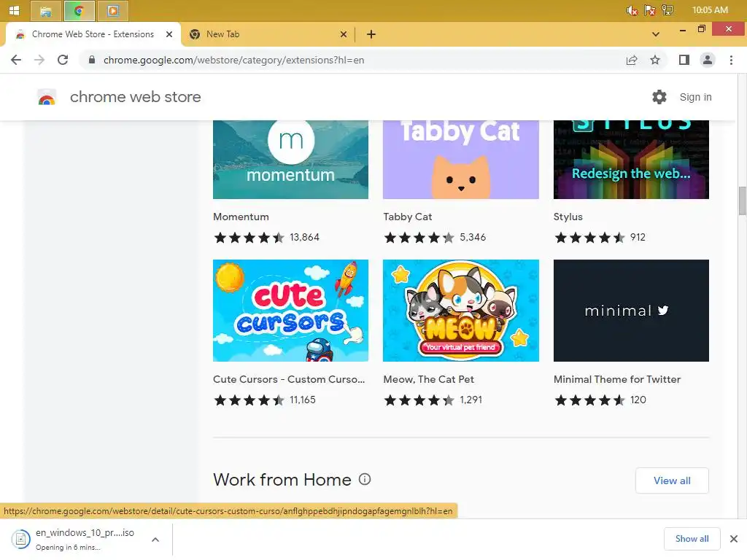Screen dimensions: 747x560
Task: Close the Chrome Web Store tab
Action: [169, 34]
